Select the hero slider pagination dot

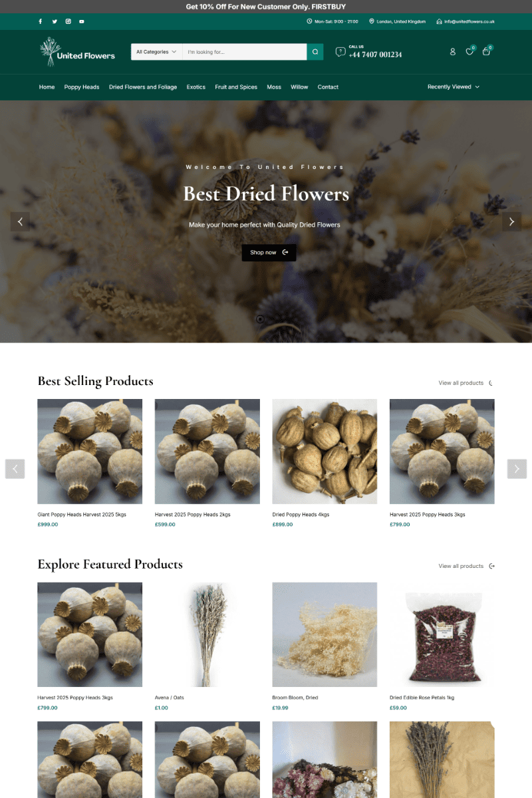tap(260, 319)
